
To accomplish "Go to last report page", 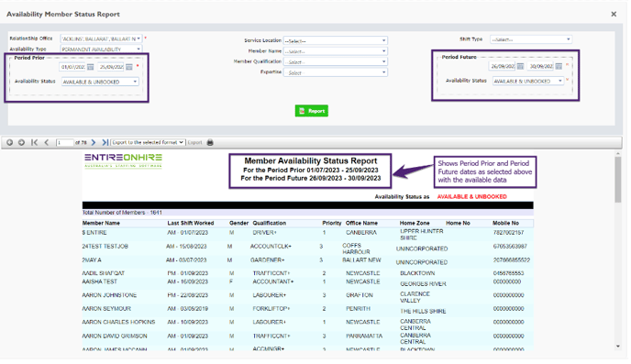I will tap(105, 142).
